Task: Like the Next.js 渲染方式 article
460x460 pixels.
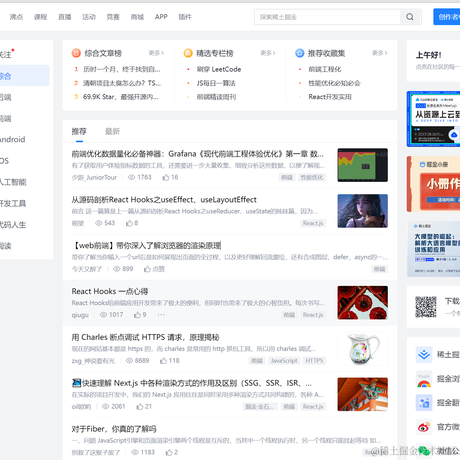Action: (140, 406)
